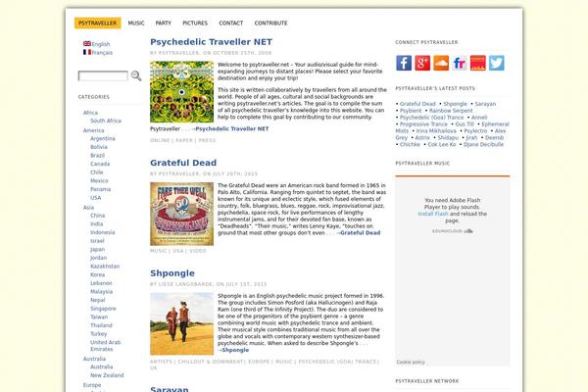Open the PICTURES menu item

[195, 23]
